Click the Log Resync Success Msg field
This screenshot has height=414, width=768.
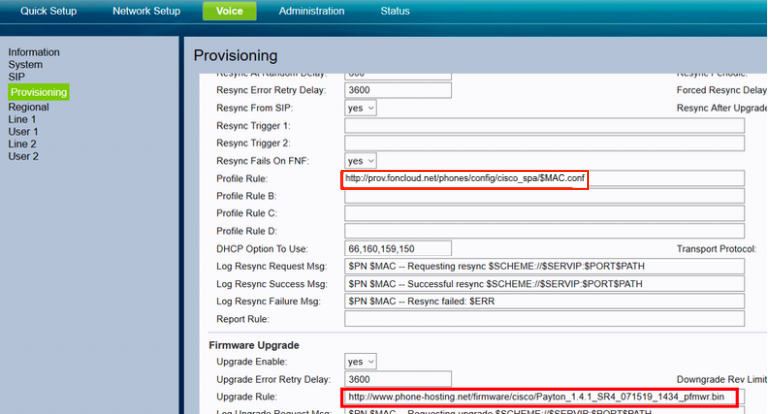click(x=544, y=284)
